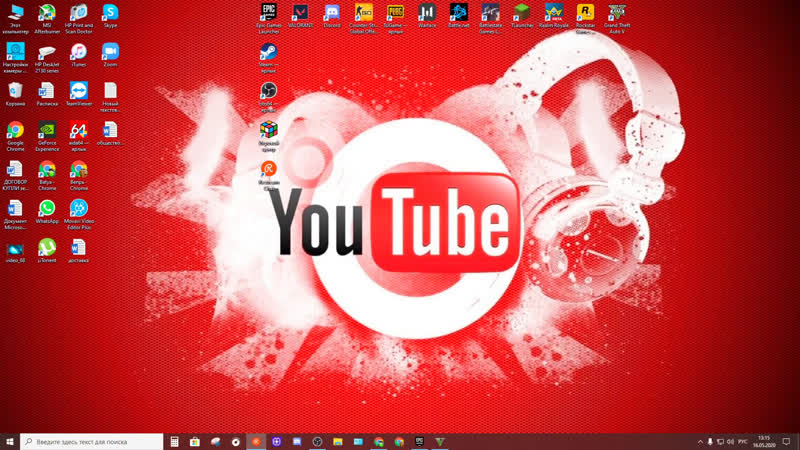Open WhatsApp desktop shortcut
The image size is (800, 450).
[x=47, y=212]
